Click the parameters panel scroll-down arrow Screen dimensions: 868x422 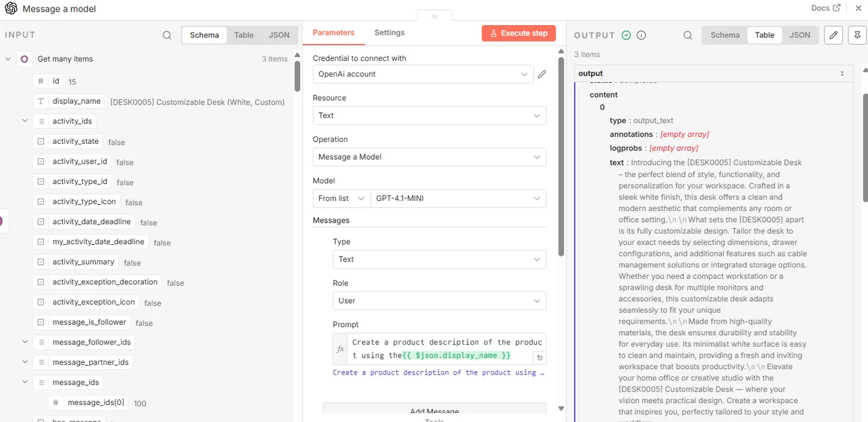click(561, 408)
